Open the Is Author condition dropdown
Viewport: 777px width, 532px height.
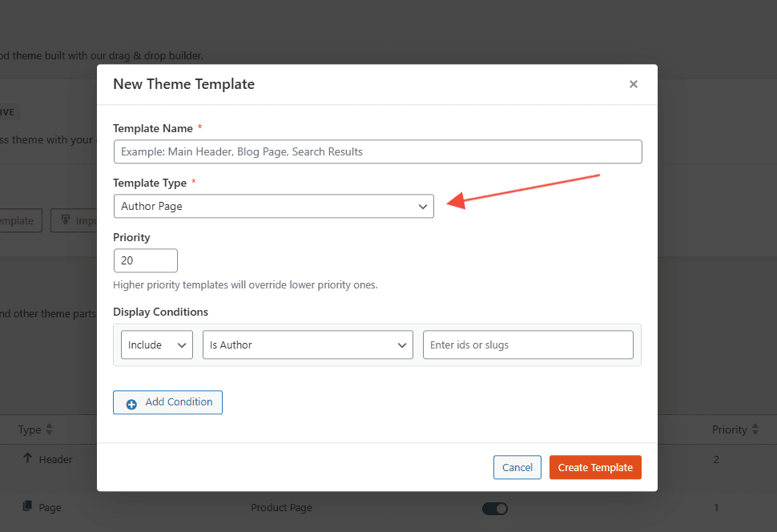tap(308, 345)
